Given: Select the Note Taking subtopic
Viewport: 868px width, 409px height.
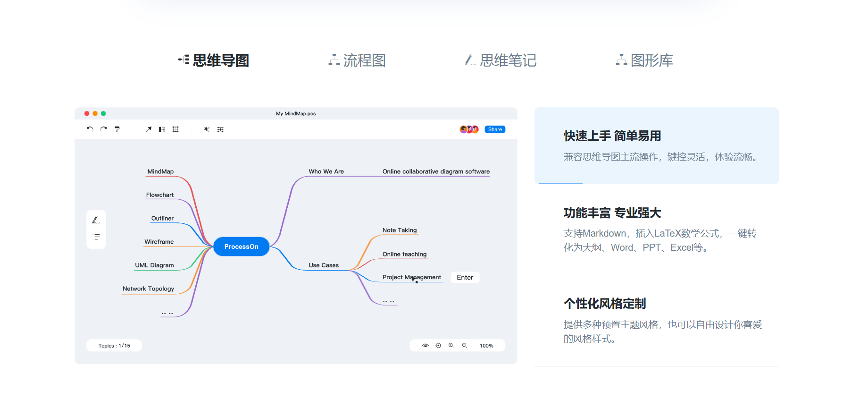Looking at the screenshot, I should tap(400, 230).
